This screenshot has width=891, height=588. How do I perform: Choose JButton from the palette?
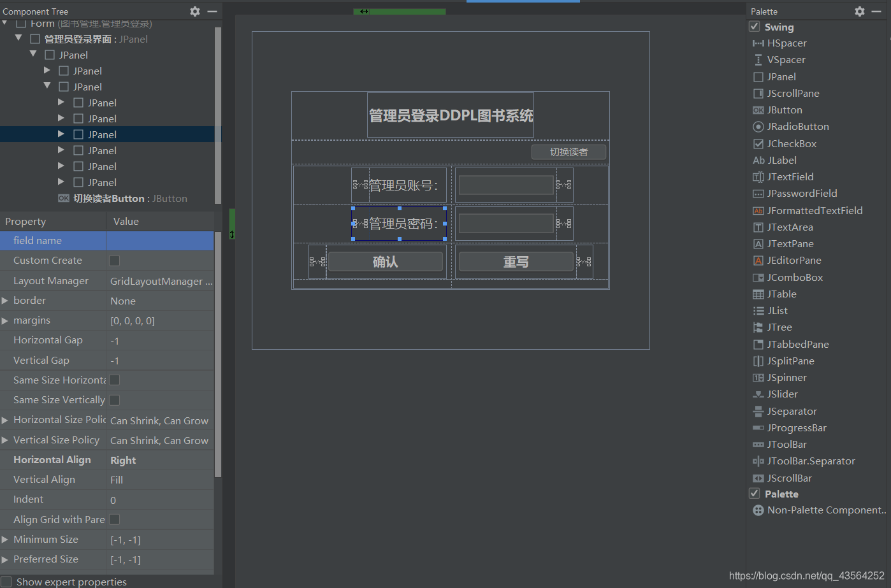[x=778, y=110]
